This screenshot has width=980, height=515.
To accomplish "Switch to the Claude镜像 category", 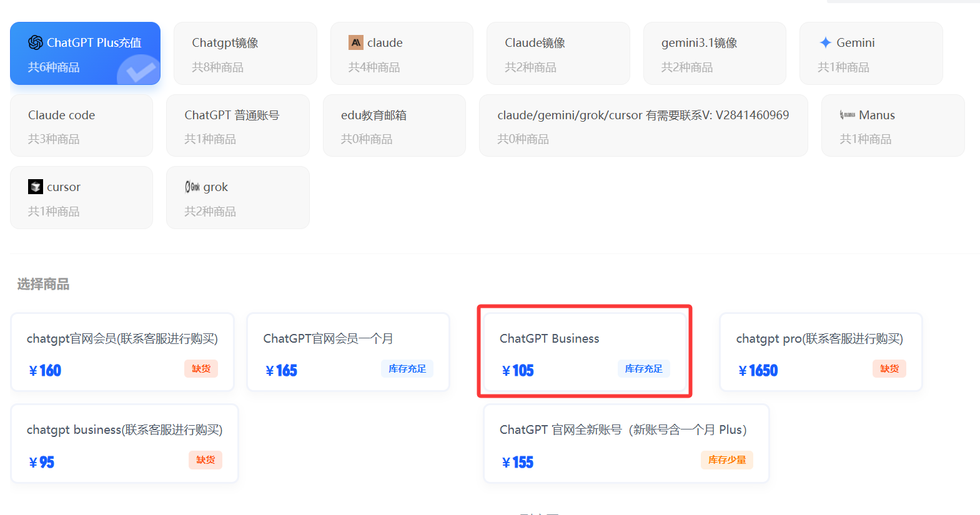I will [x=558, y=54].
